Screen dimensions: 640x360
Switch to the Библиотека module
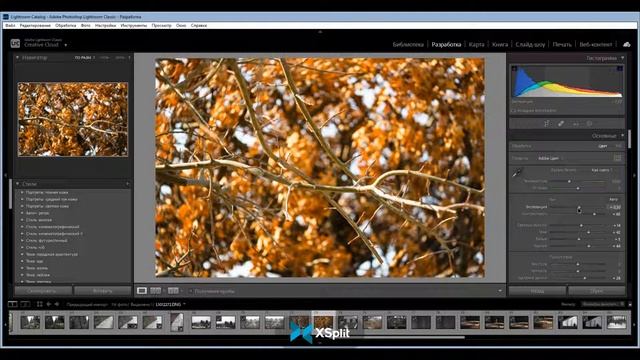click(x=408, y=44)
